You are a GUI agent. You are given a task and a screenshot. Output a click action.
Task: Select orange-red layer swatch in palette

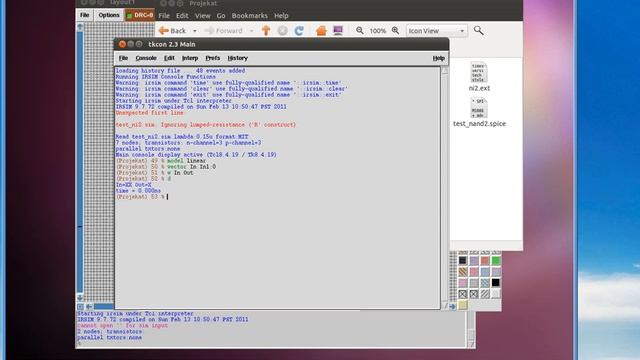484,260
